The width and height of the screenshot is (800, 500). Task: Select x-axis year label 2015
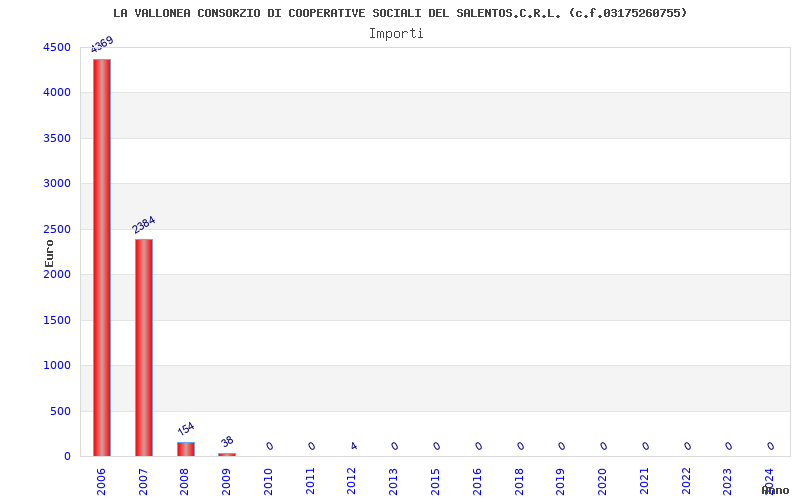[435, 481]
